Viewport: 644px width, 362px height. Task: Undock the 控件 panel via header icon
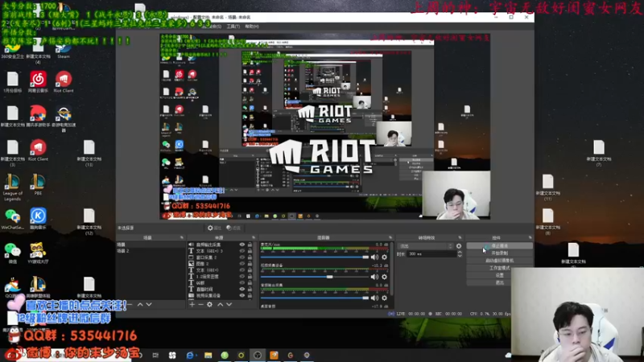pyautogui.click(x=530, y=237)
